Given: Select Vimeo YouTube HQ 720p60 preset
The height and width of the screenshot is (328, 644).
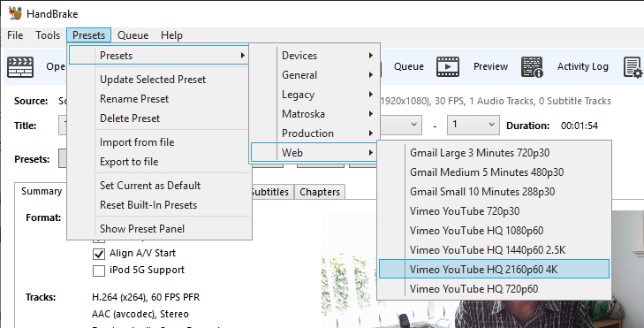Looking at the screenshot, I should (494, 289).
